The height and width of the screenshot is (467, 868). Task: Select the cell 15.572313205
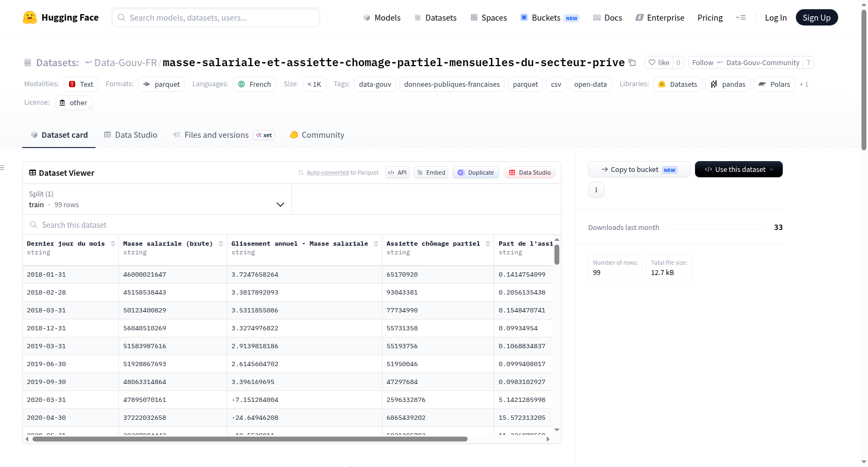pyautogui.click(x=524, y=418)
